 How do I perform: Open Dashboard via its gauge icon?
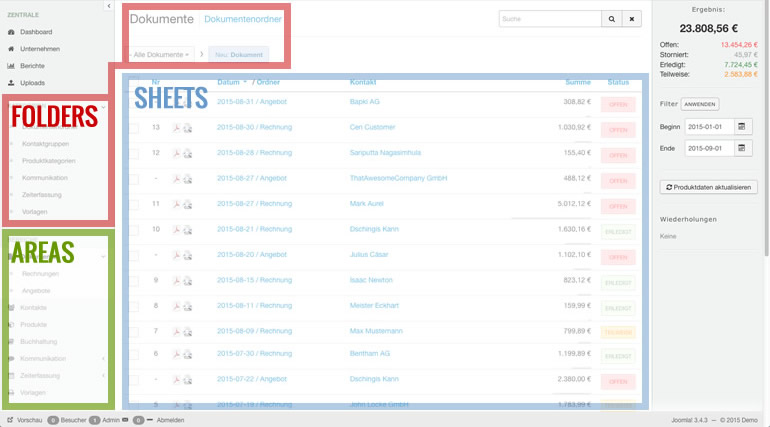click(x=11, y=32)
